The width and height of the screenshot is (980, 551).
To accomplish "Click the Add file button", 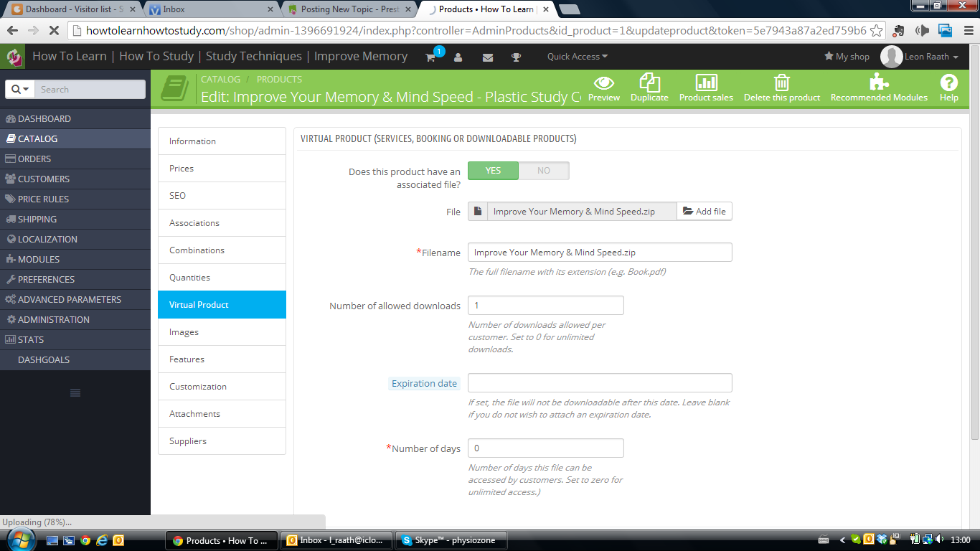I will (x=704, y=212).
